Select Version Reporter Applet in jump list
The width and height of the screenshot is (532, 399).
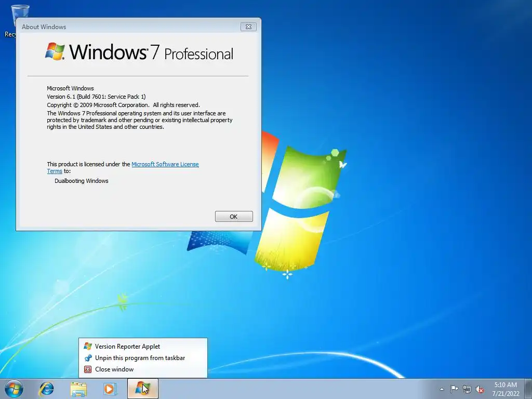143,347
